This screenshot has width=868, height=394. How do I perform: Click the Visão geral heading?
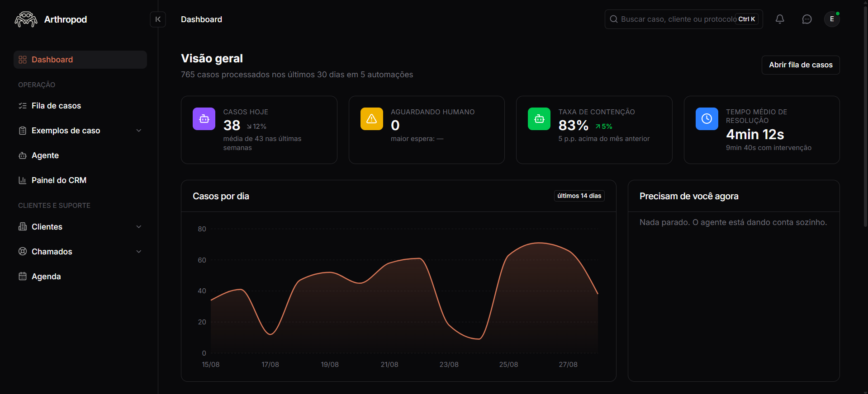coord(212,58)
